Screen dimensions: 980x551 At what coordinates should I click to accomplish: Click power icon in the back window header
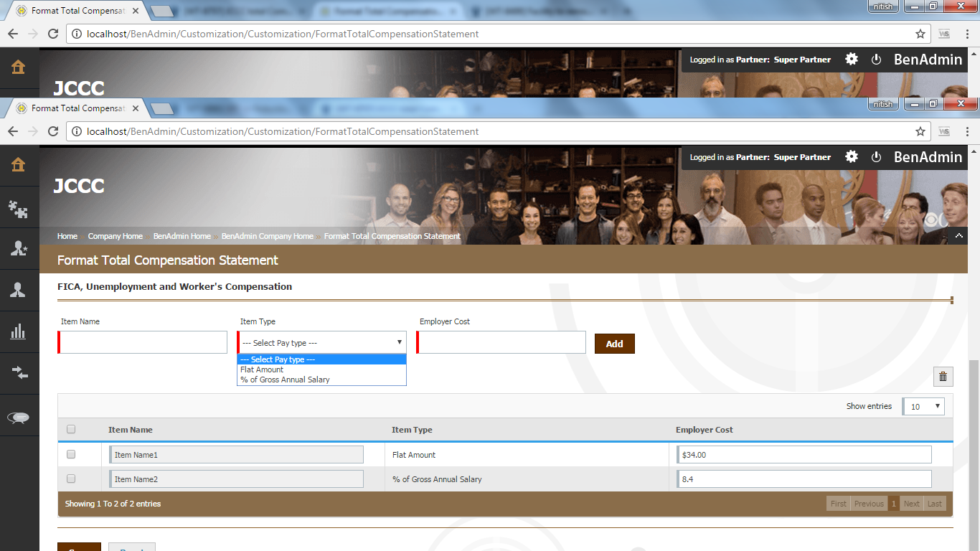coord(876,60)
